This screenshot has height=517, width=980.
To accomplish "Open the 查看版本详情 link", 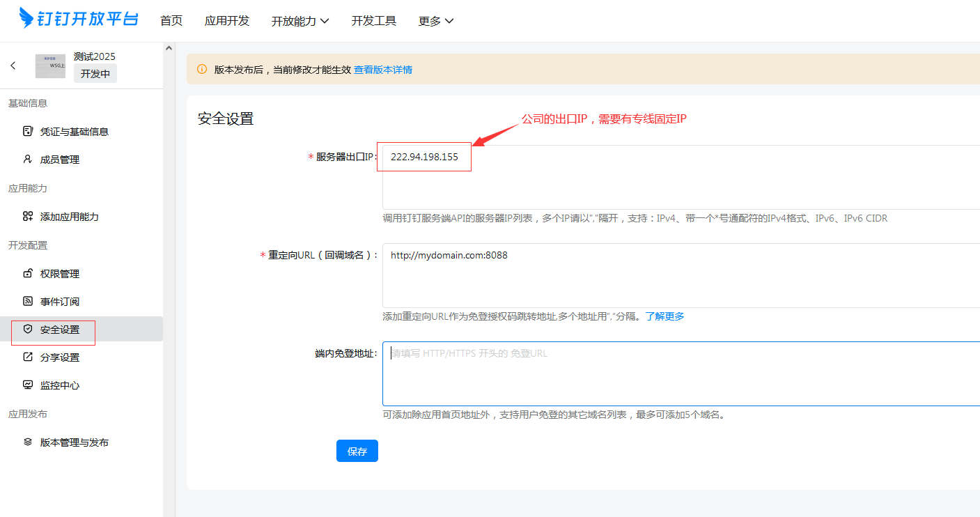I will point(383,70).
